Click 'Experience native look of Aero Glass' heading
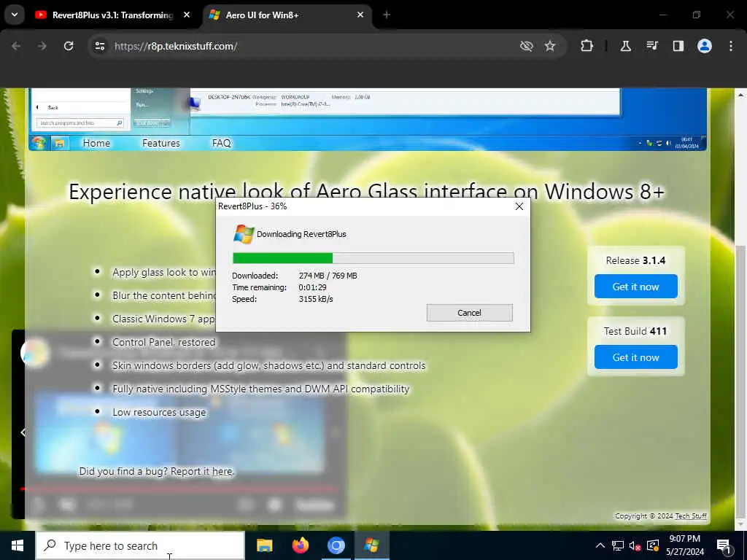This screenshot has width=747, height=560. pyautogui.click(x=366, y=192)
